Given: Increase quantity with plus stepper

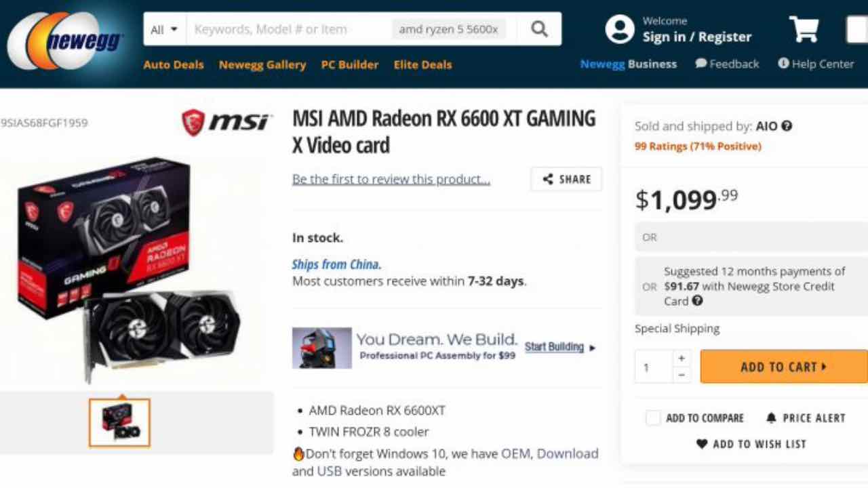Looking at the screenshot, I should coord(682,358).
